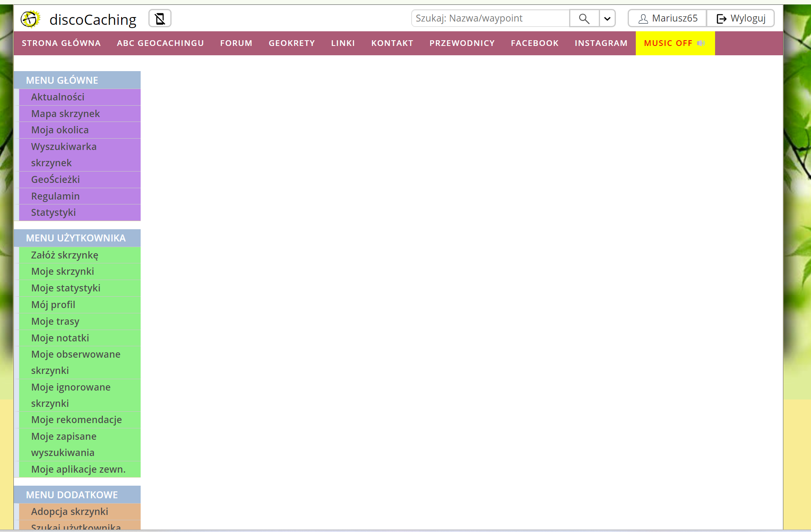Go to the FORUM menu item
This screenshot has width=811, height=532.
click(236, 43)
